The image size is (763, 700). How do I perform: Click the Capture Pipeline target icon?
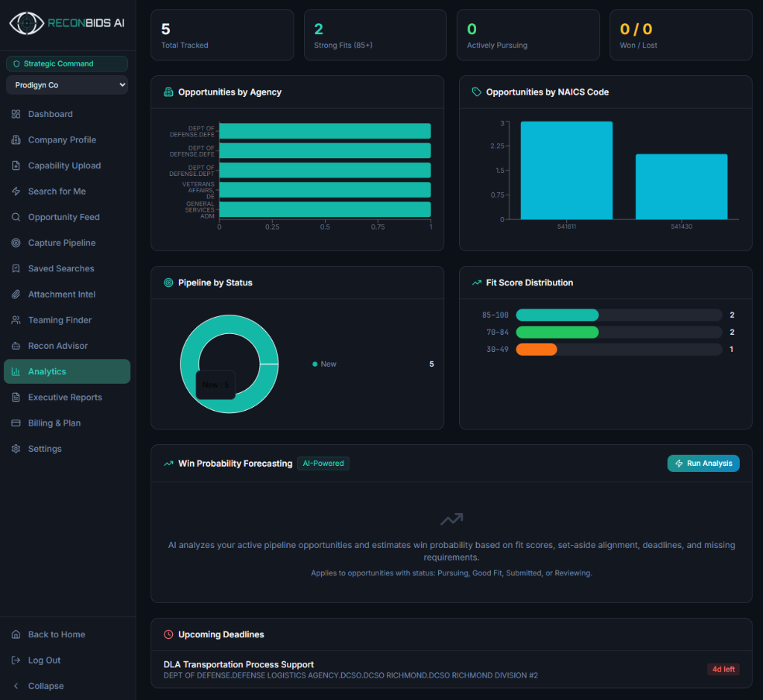[x=16, y=243]
